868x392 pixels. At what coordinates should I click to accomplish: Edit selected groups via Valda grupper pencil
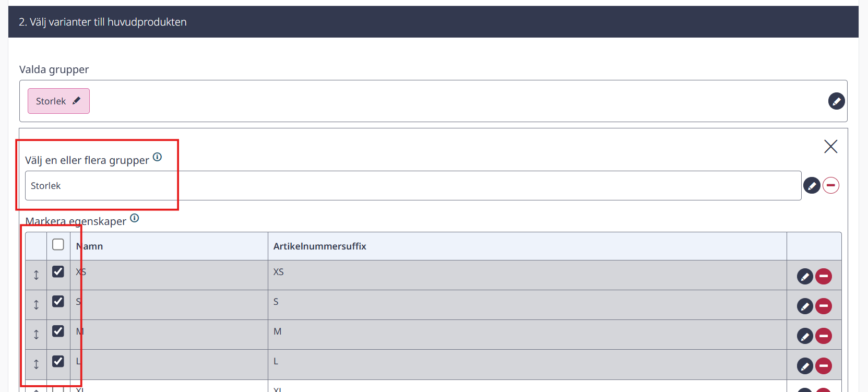coord(836,101)
